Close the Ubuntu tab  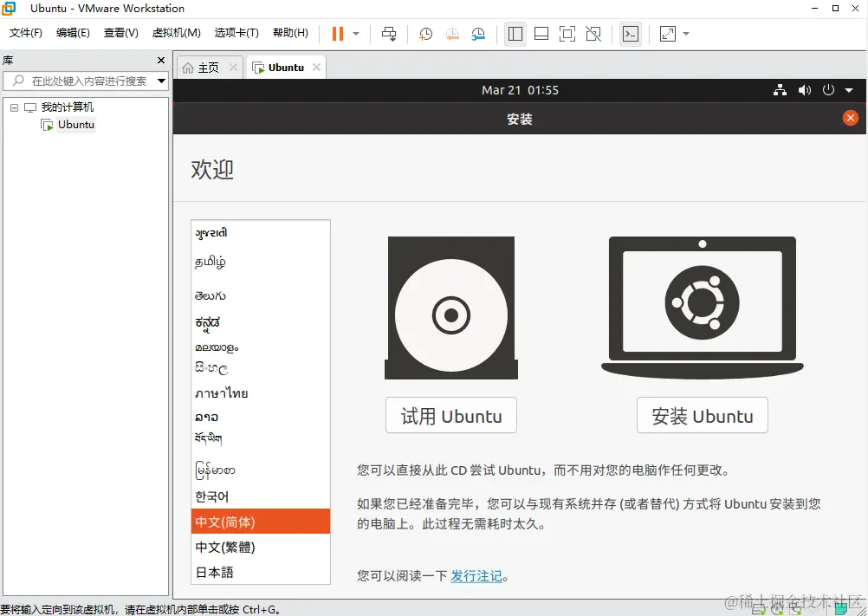(x=317, y=68)
